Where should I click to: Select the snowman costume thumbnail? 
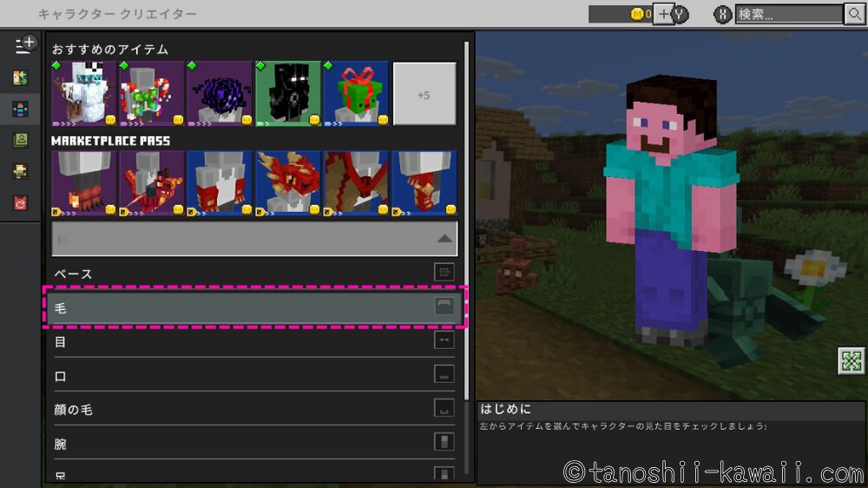pos(83,94)
